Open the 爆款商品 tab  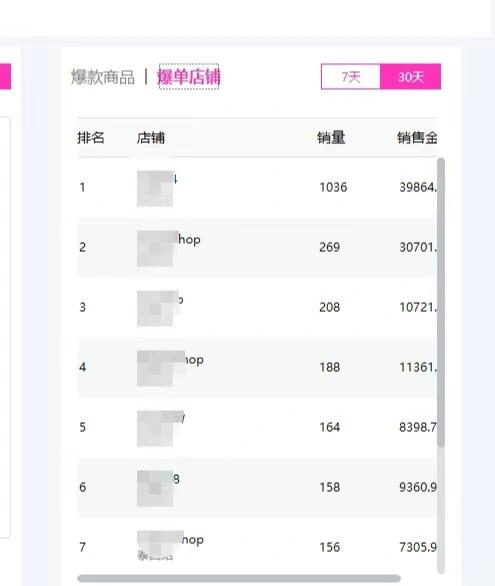pyautogui.click(x=103, y=77)
